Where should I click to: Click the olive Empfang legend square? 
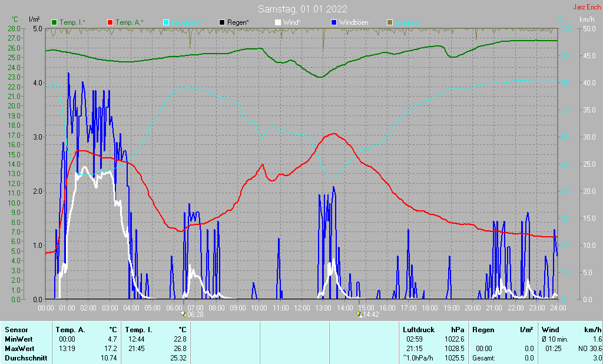click(x=389, y=22)
